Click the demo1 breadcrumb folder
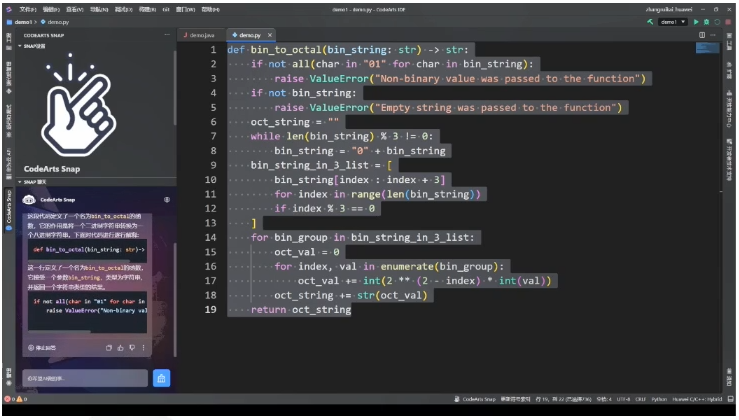 coord(20,22)
